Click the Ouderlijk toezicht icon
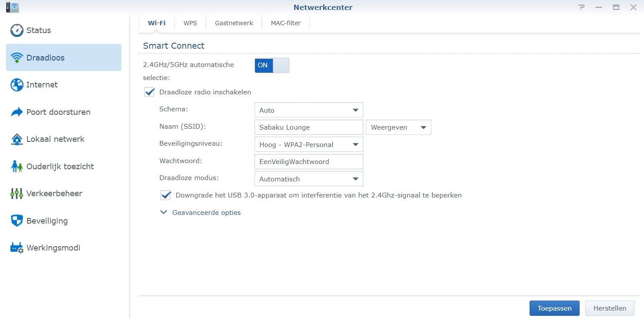The width and height of the screenshot is (644, 318). pos(17,167)
